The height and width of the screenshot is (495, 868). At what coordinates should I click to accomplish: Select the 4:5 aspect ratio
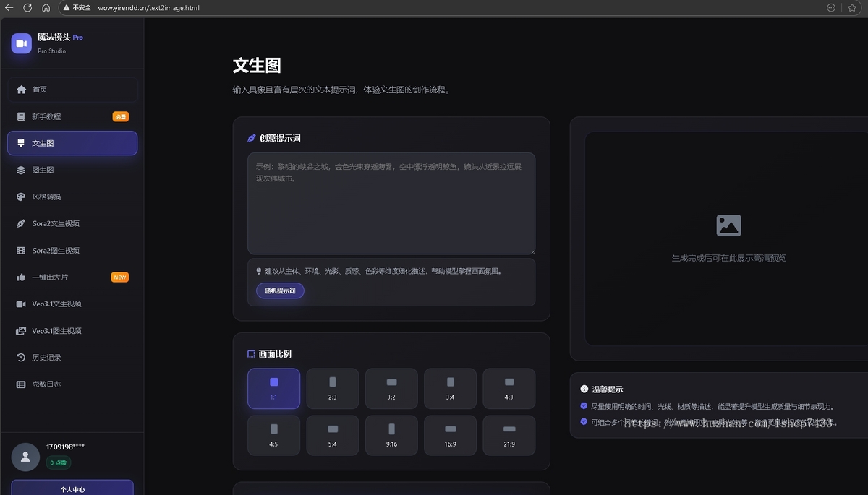point(273,436)
